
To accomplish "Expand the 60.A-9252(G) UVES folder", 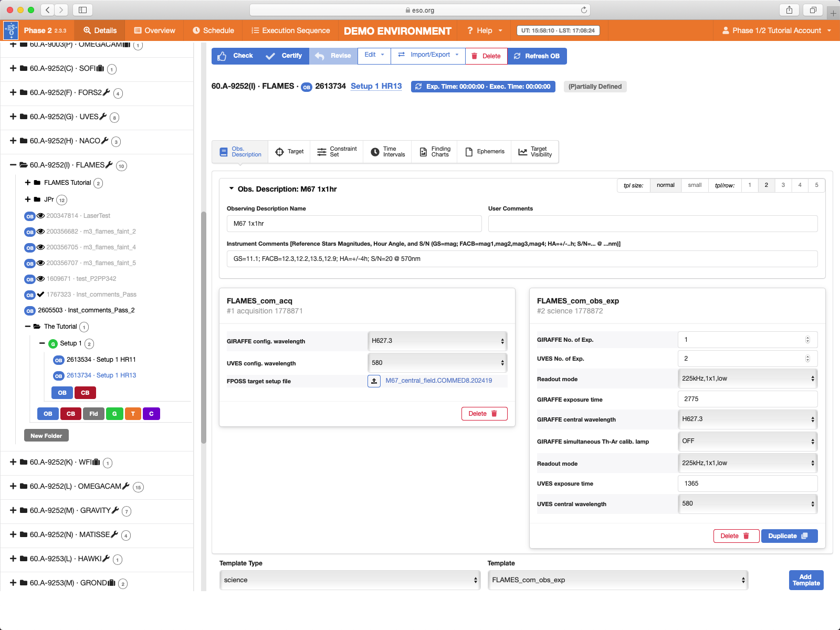I will coord(13,117).
